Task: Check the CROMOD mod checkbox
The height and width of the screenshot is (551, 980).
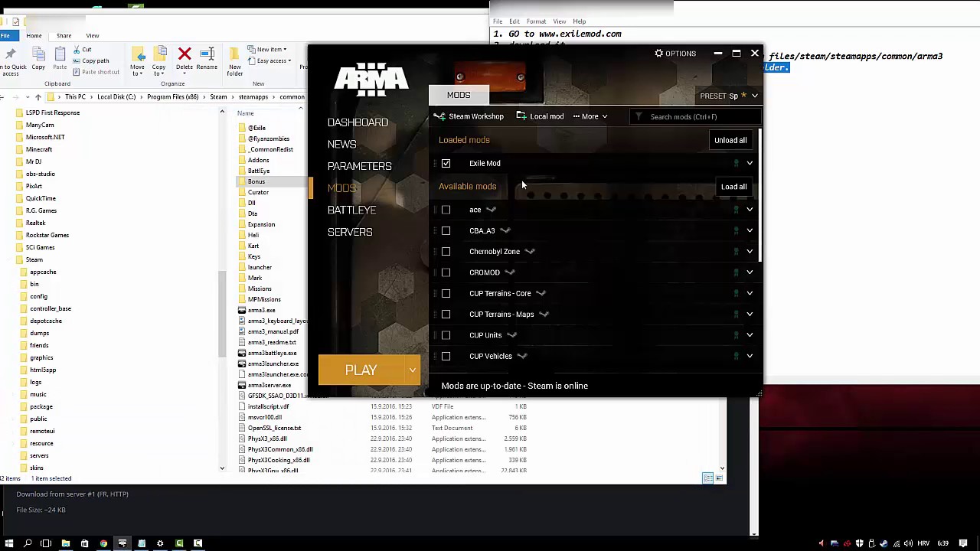Action: [446, 272]
